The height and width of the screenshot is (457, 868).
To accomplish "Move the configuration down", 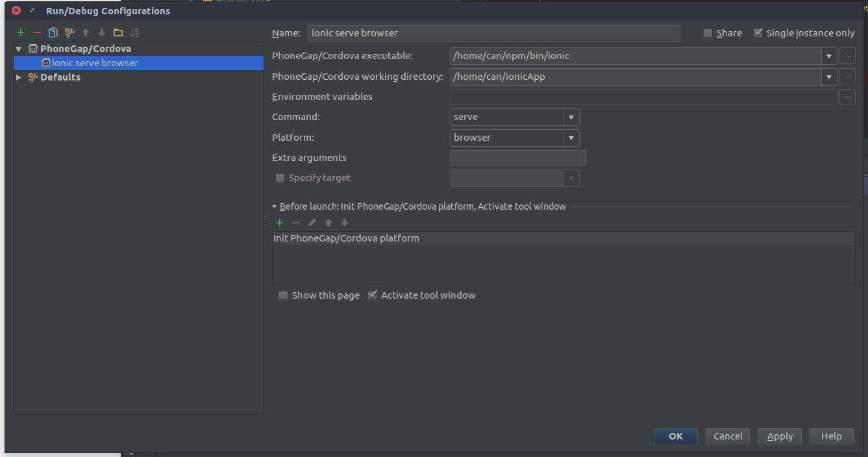I will [101, 32].
